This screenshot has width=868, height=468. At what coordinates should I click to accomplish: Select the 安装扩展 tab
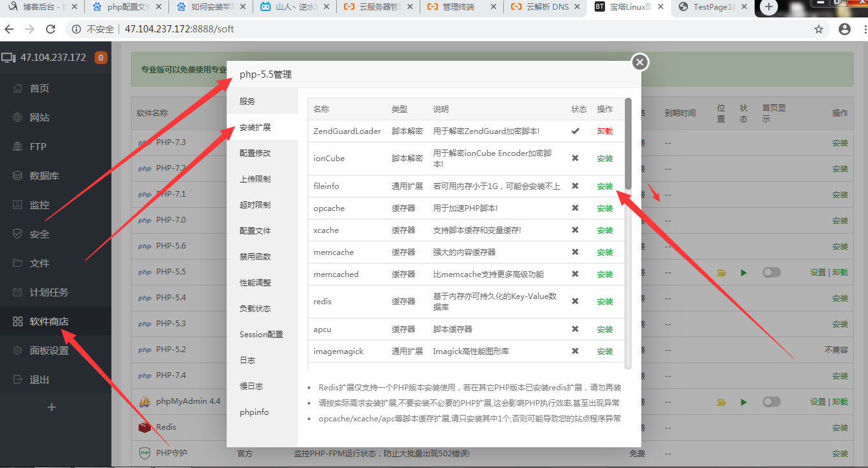point(262,127)
